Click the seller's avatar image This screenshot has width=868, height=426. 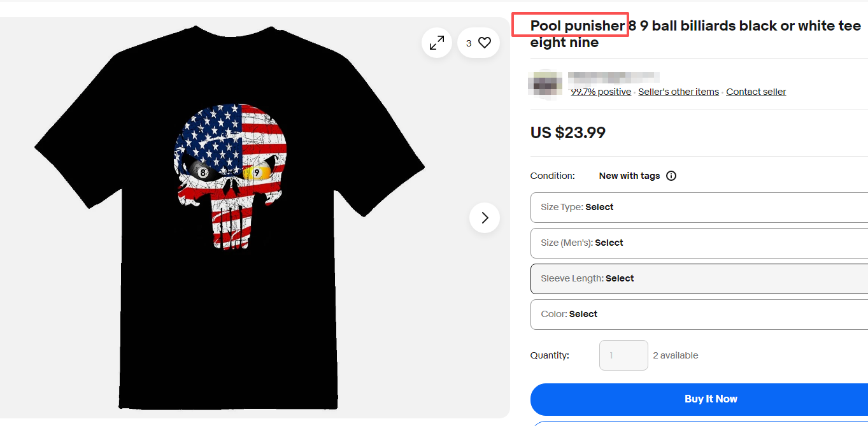tap(546, 83)
